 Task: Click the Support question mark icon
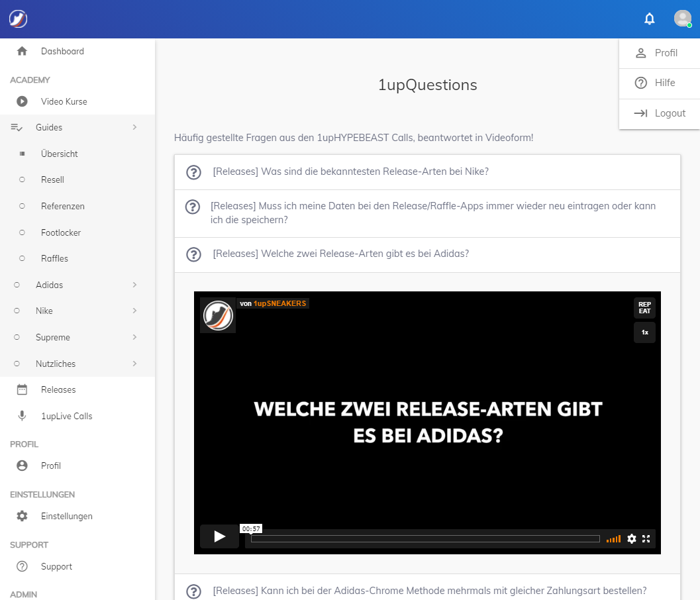pos(22,566)
